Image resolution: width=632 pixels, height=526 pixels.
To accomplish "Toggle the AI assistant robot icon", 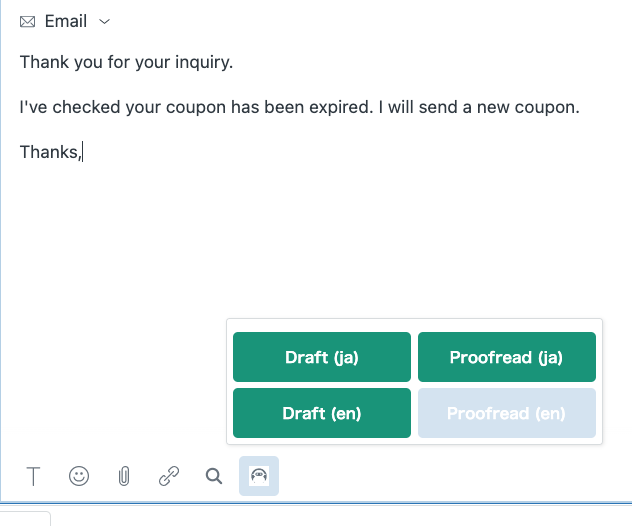I will tap(259, 476).
